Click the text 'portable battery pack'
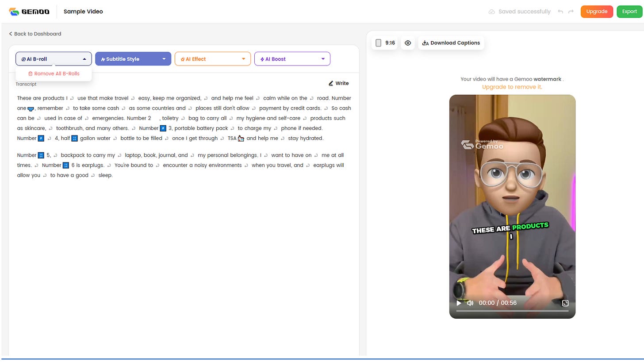Screen dimensions: 644x363 pos(201,128)
